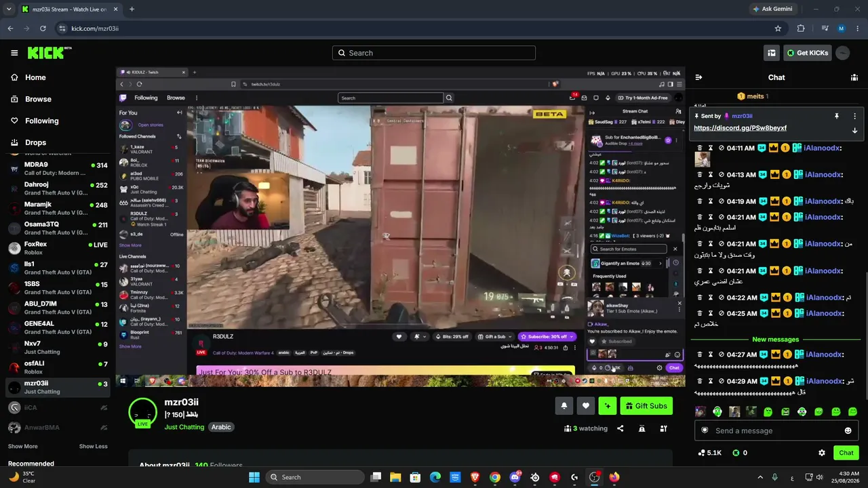Delete the 04:11 AM chat message
Viewport: 868px width, 488px height.
point(700,148)
